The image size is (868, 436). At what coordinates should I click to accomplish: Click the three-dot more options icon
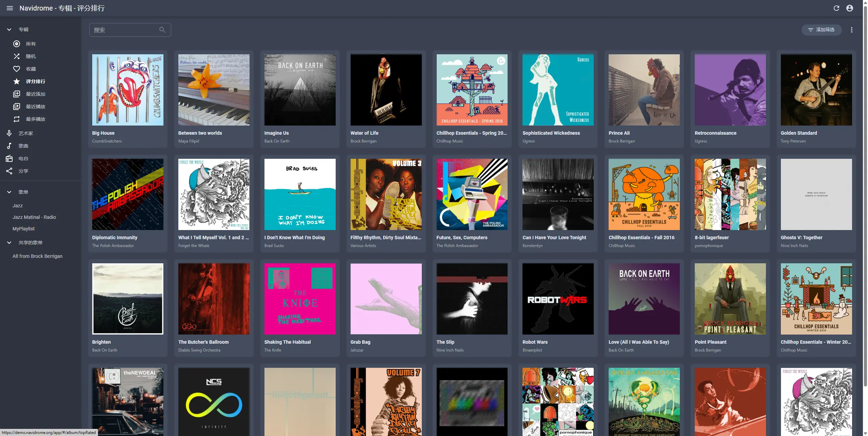pyautogui.click(x=851, y=30)
